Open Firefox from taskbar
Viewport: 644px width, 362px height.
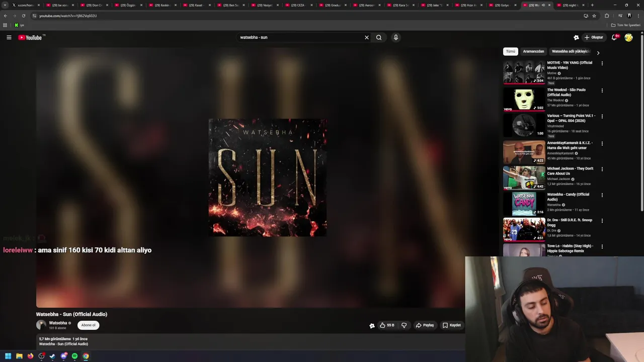(x=30, y=356)
